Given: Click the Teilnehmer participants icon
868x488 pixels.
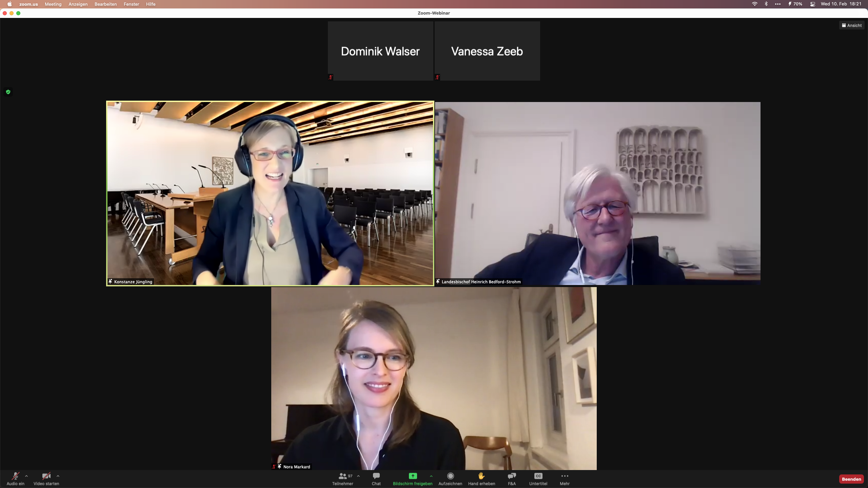Looking at the screenshot, I should coord(342,476).
